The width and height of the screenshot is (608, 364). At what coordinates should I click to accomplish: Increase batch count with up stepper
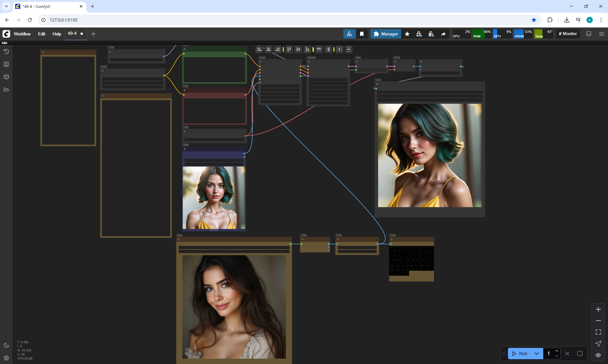click(x=557, y=351)
